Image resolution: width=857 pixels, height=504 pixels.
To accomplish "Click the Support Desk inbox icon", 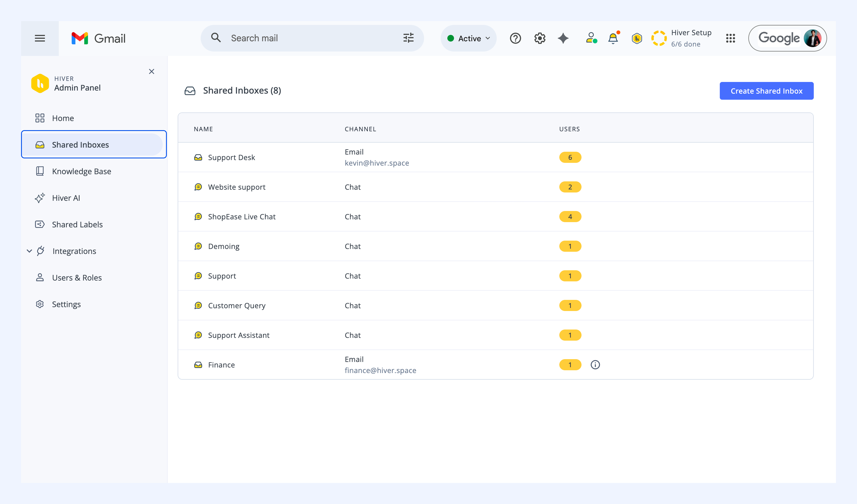I will pyautogui.click(x=198, y=157).
